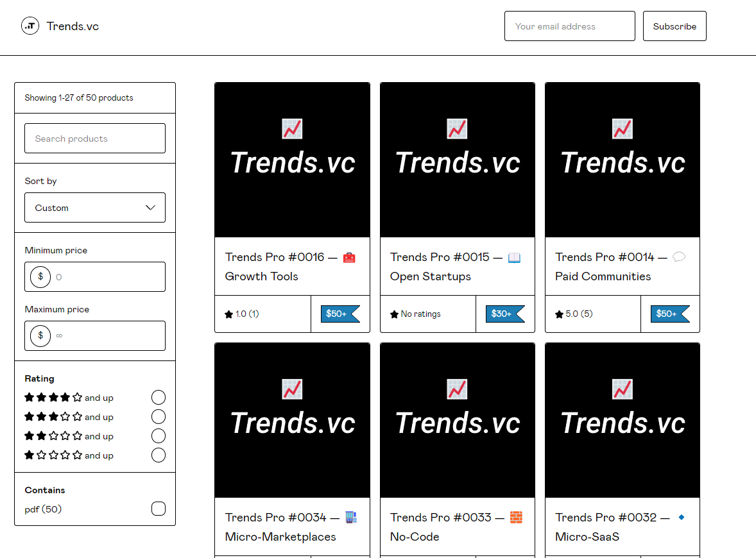Click the chart icon on Micro-Marketplaces cover
This screenshot has width=756, height=558.
[x=292, y=389]
